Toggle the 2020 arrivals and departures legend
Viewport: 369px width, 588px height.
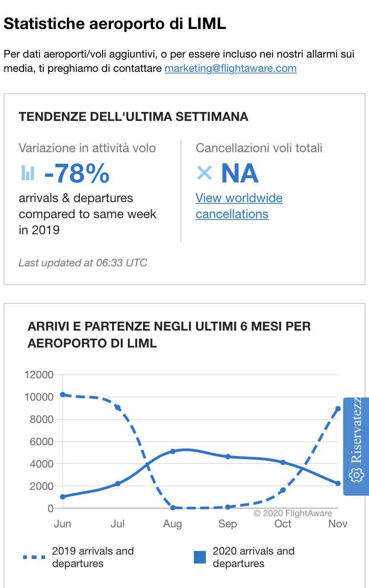point(253,557)
